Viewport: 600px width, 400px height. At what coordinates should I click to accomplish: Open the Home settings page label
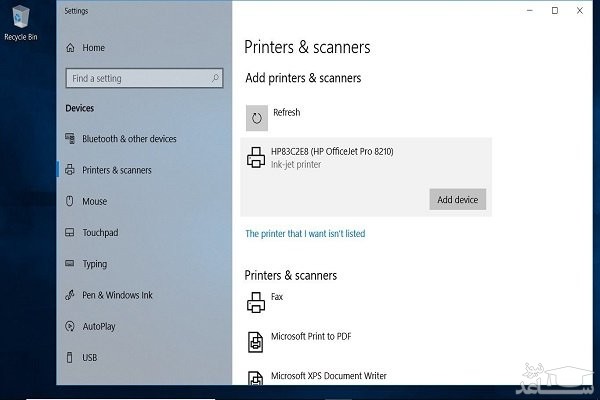pyautogui.click(x=93, y=48)
